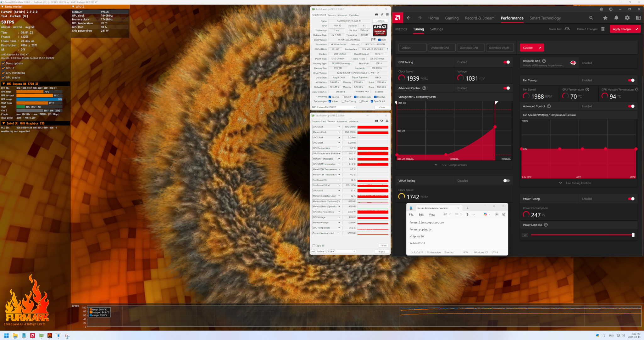Click the Apply Changes button
This screenshot has height=340, width=644.
coord(625,29)
